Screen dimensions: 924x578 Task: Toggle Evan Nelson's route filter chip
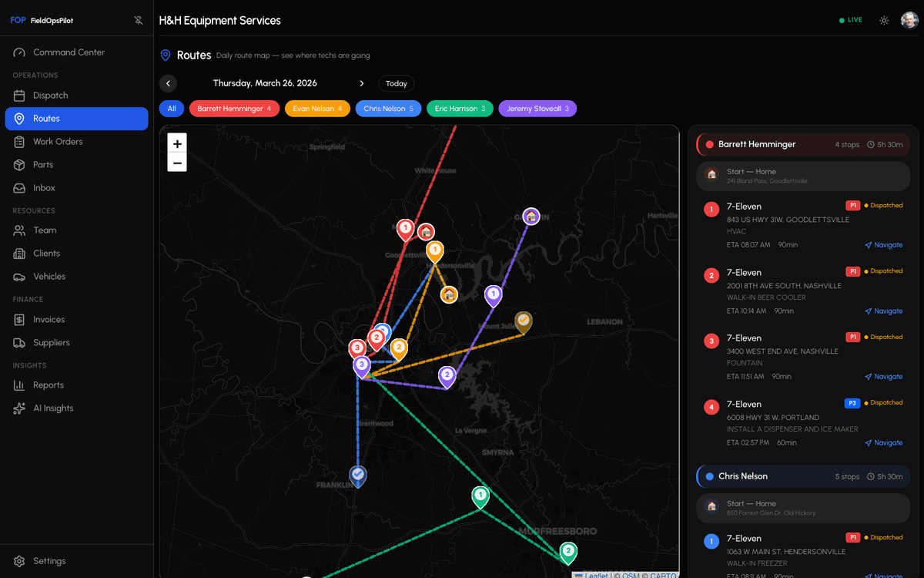pos(317,109)
